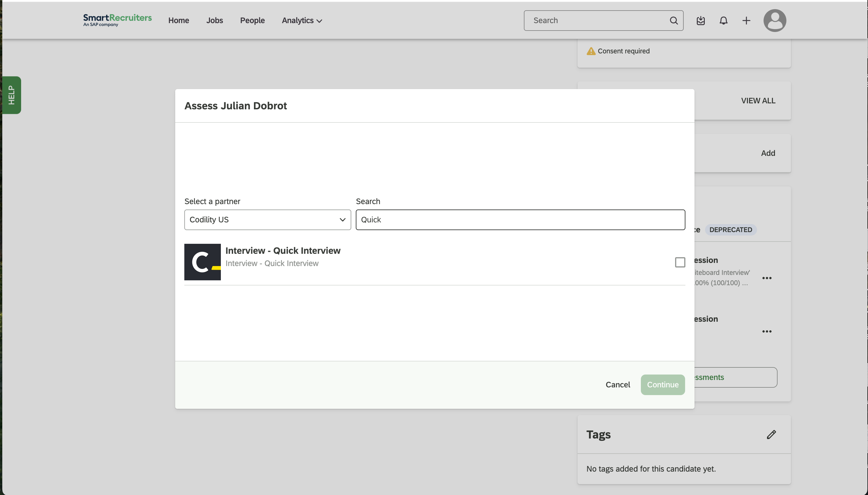The image size is (868, 495).
Task: Click the assessments button behind the dialog
Action: point(736,377)
